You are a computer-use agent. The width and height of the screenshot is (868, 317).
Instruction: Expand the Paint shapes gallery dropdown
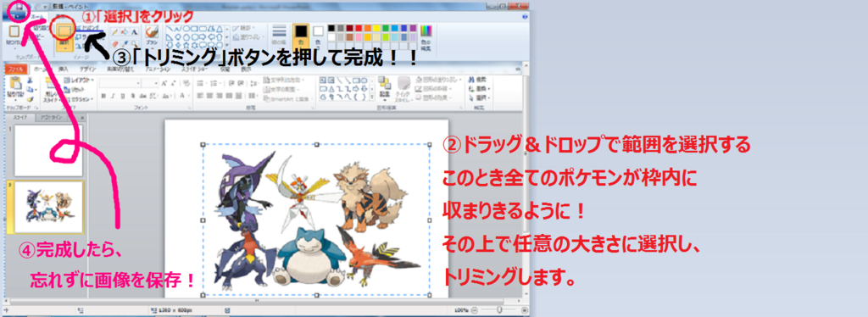227,45
